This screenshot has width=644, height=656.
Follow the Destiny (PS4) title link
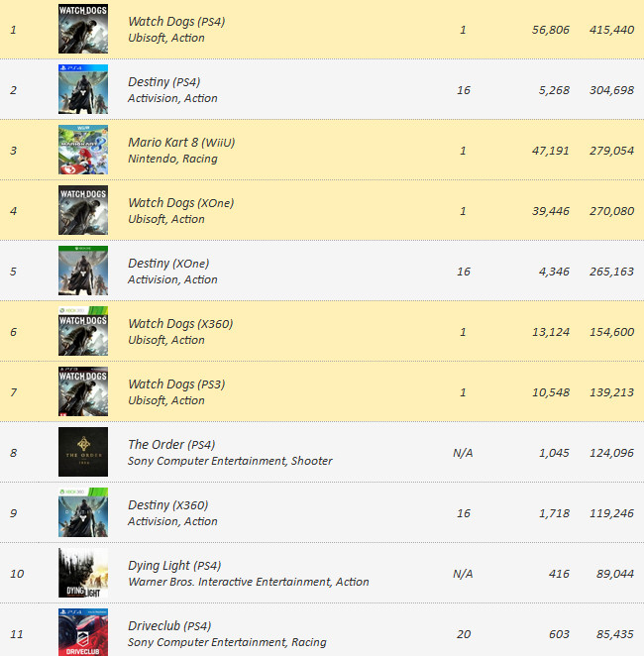coord(163,82)
